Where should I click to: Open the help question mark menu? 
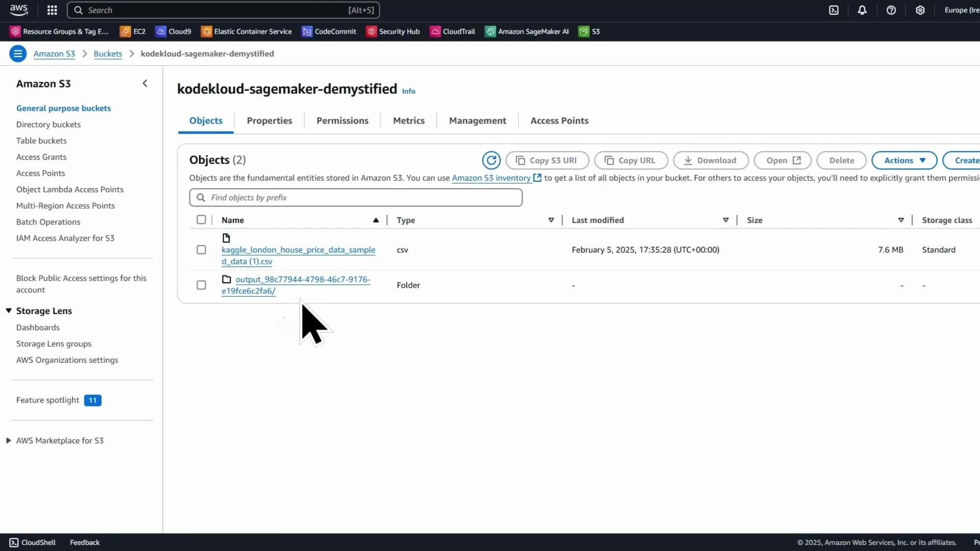tap(891, 10)
